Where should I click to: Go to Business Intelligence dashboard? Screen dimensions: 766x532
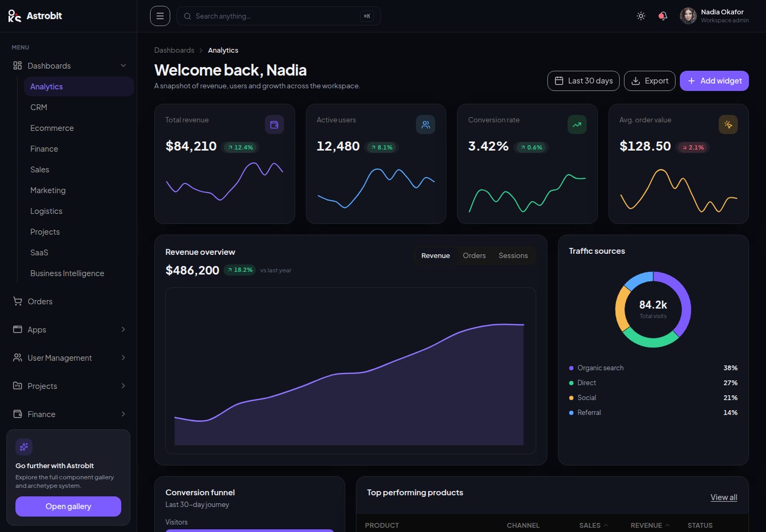[x=79, y=273]
